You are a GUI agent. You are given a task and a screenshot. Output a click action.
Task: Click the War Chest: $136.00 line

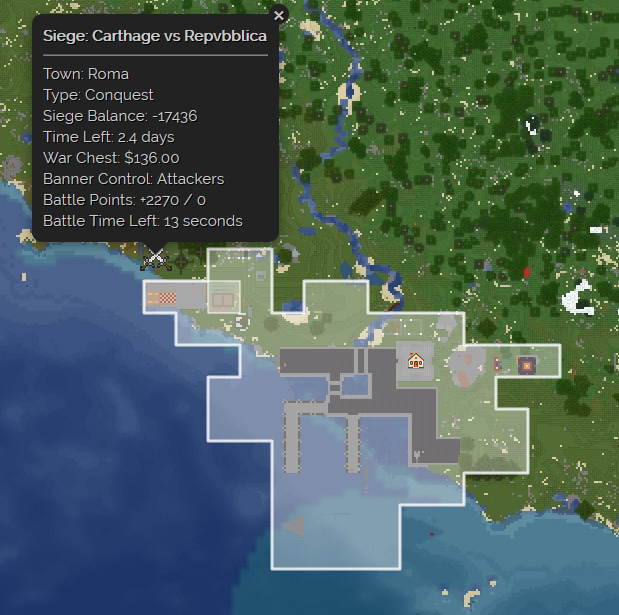[111, 158]
